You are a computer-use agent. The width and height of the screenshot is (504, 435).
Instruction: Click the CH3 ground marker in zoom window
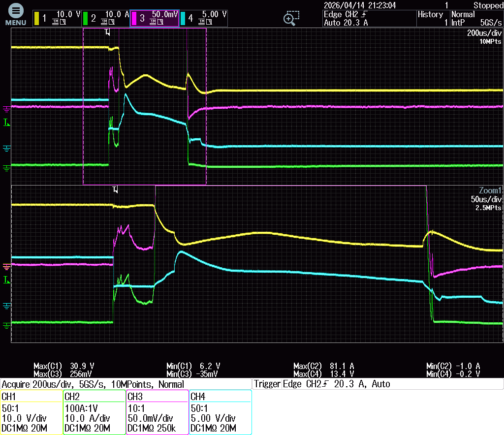tap(6, 267)
